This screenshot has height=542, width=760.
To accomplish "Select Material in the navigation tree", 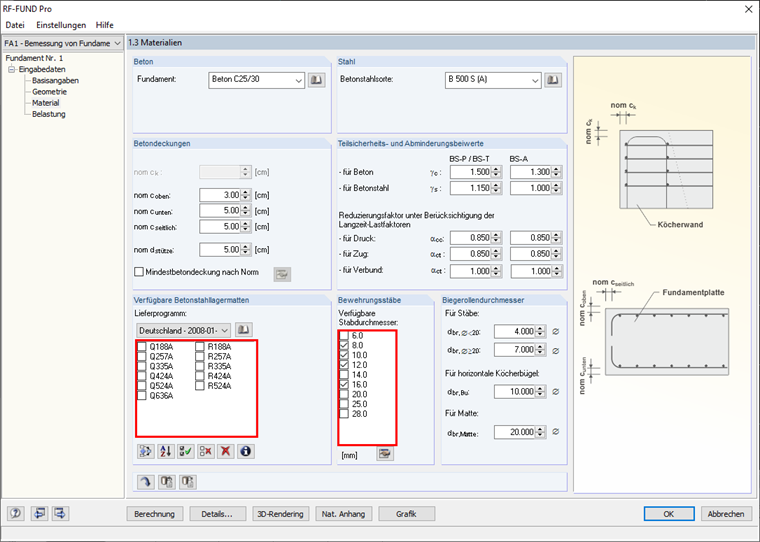I will pos(46,103).
